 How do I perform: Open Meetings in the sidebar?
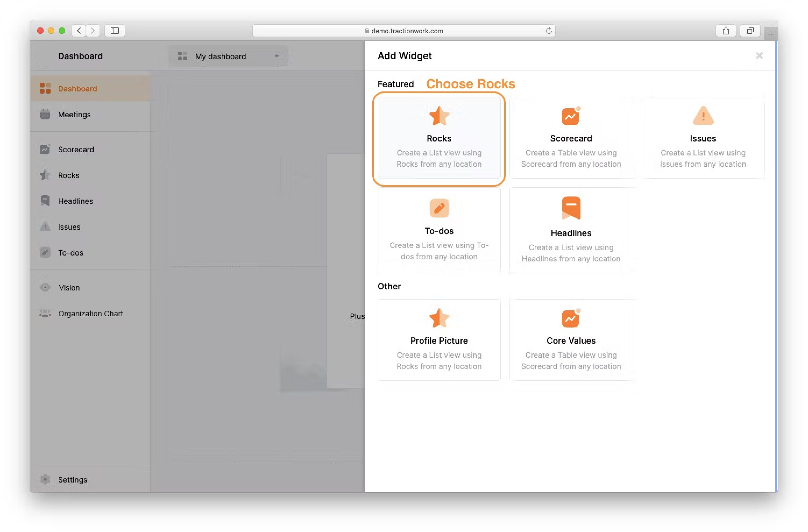[74, 115]
